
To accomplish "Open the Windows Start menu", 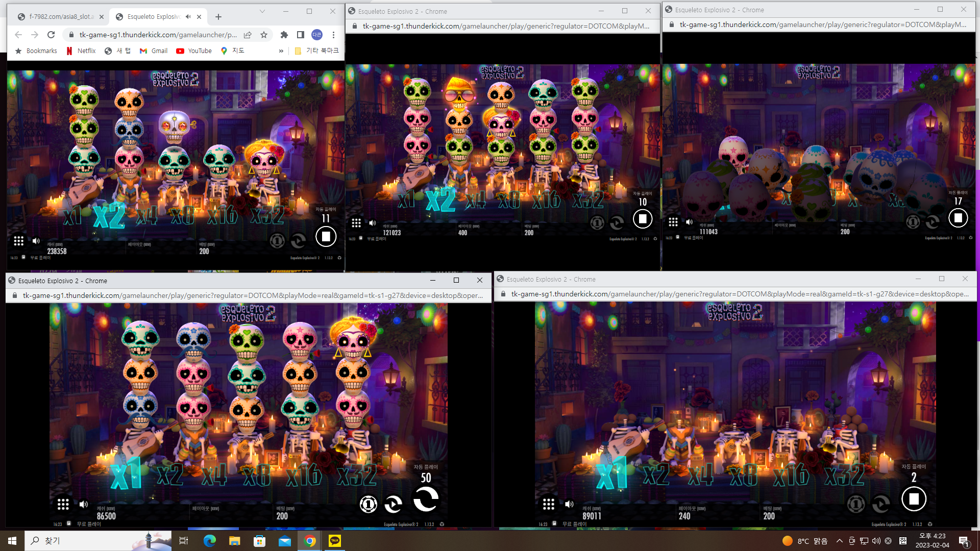I will [x=12, y=541].
